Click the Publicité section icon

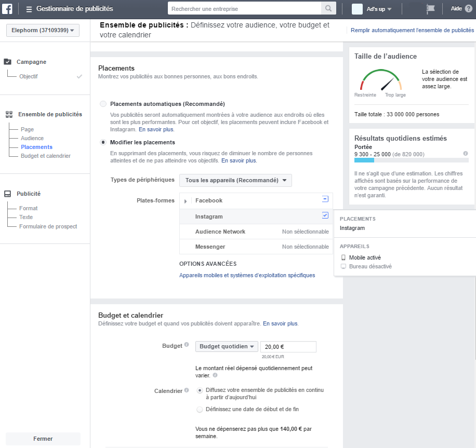coord(8,194)
